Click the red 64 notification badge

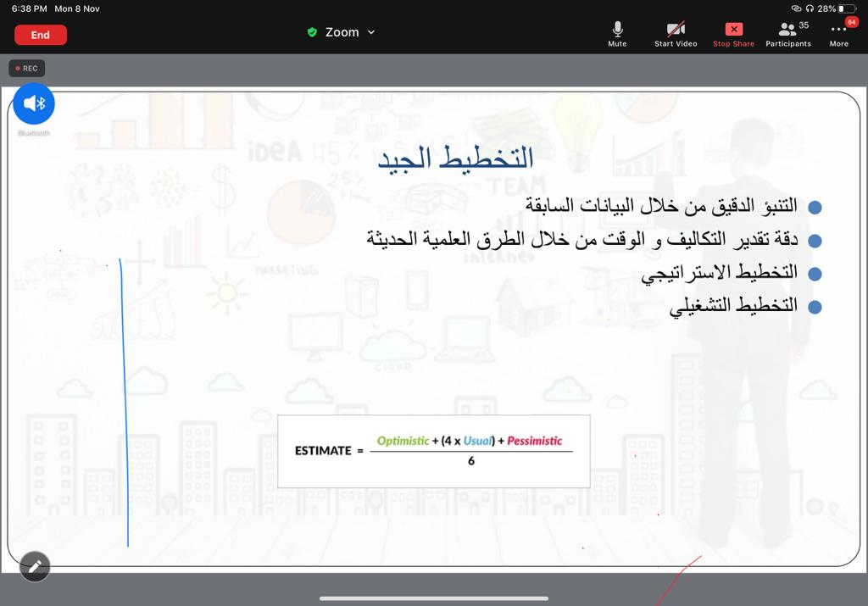click(x=852, y=22)
